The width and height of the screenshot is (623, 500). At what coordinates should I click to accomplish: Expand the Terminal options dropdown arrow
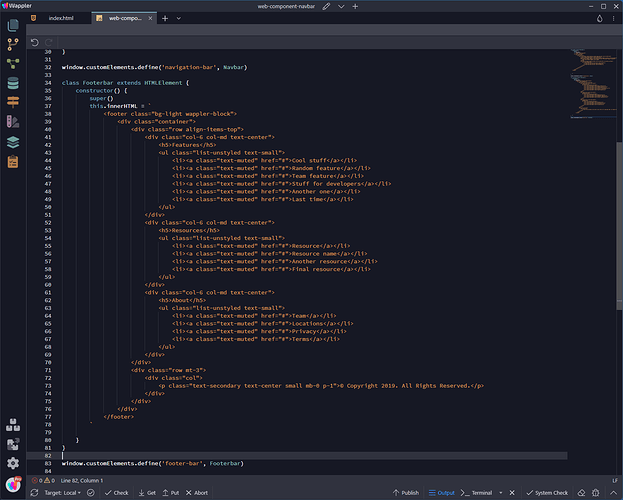pyautogui.click(x=501, y=493)
